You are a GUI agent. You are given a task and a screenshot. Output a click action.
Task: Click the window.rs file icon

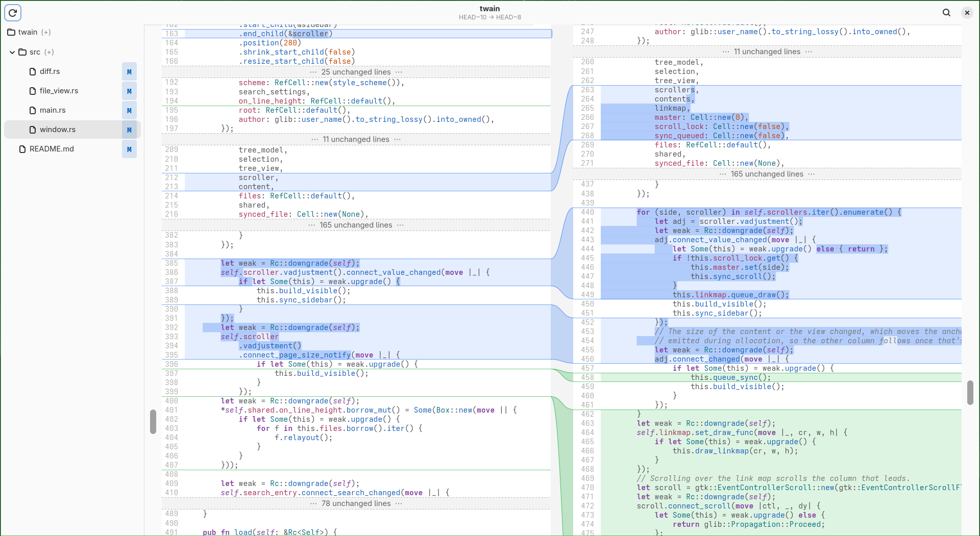tap(33, 130)
